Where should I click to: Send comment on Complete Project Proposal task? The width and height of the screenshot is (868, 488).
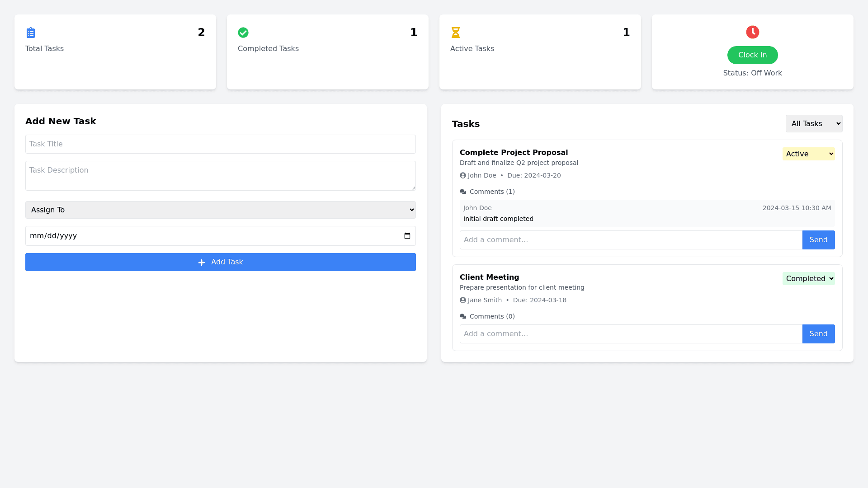click(818, 240)
